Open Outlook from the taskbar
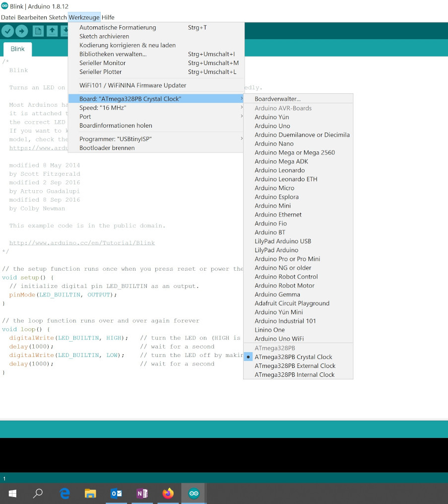The width and height of the screenshot is (448, 504). (116, 493)
